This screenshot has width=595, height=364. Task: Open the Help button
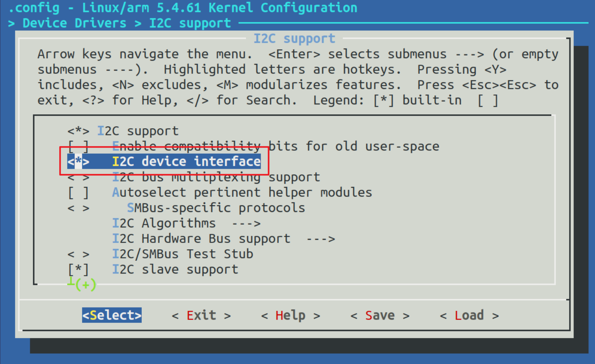tap(290, 315)
